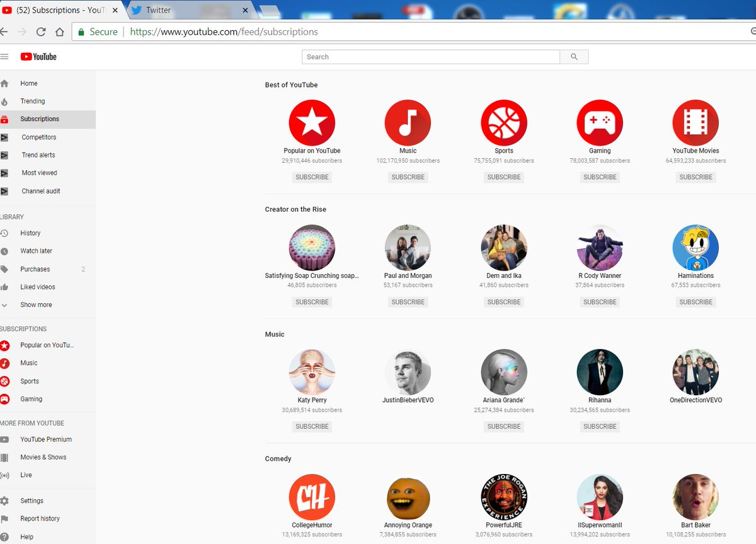The image size is (756, 544).
Task: Click the browser home button
Action: click(60, 32)
